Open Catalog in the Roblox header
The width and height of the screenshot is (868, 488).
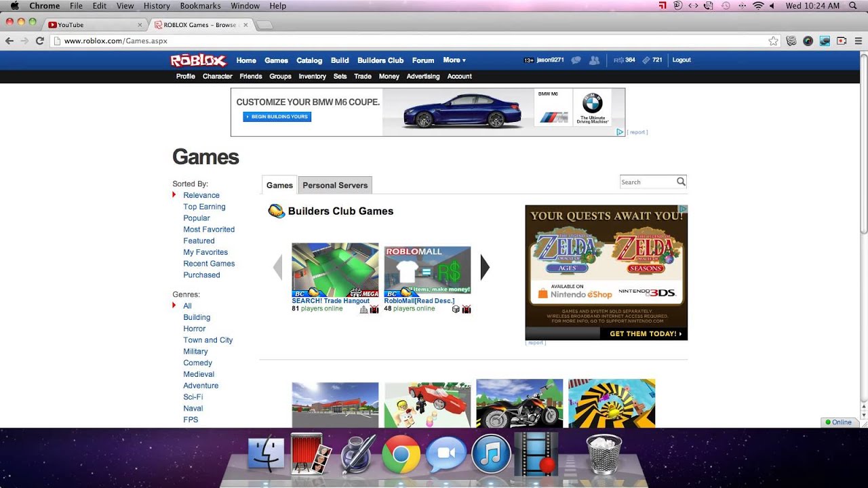[x=309, y=60]
